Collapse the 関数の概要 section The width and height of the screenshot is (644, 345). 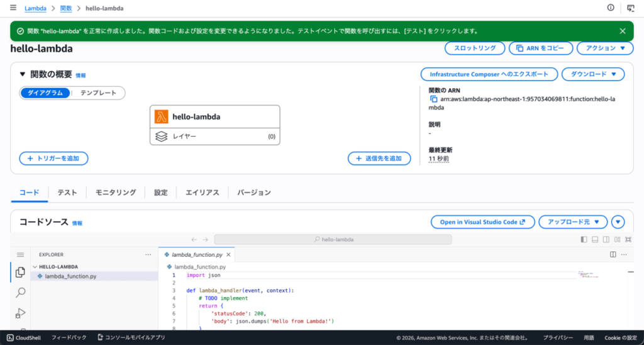pos(23,74)
